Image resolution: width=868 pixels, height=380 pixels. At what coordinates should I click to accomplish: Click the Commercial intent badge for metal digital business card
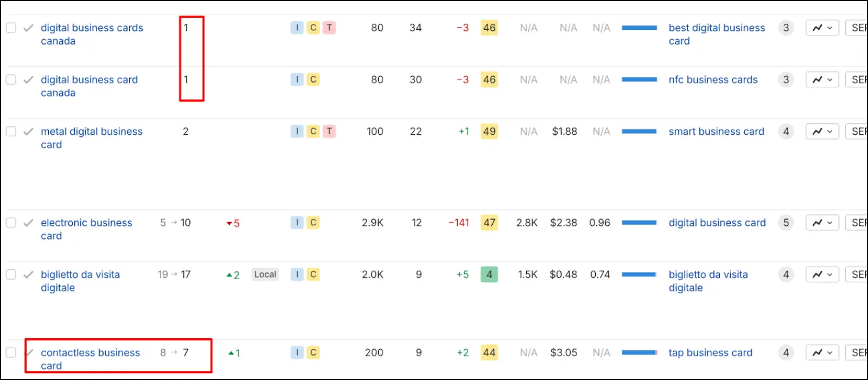[x=313, y=131]
